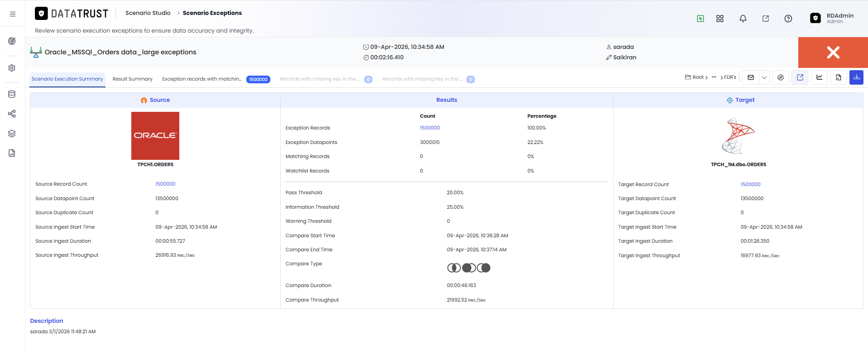
Task: Go to Scenario Studio breadcrumb
Action: click(148, 13)
